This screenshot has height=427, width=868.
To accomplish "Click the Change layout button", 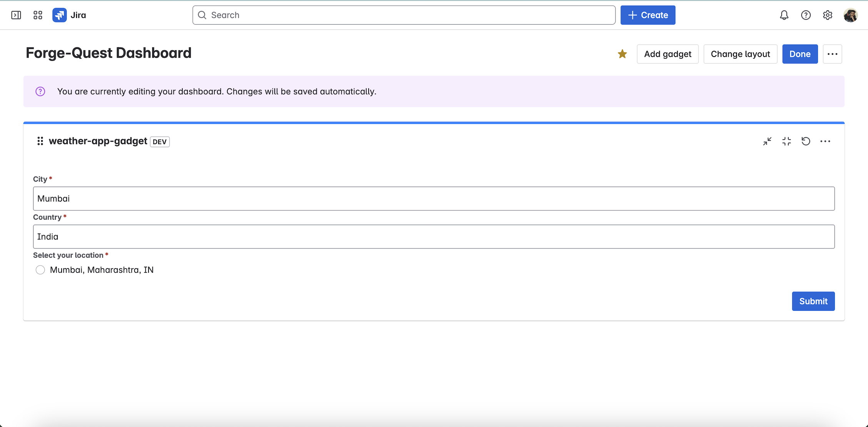I will coord(740,54).
